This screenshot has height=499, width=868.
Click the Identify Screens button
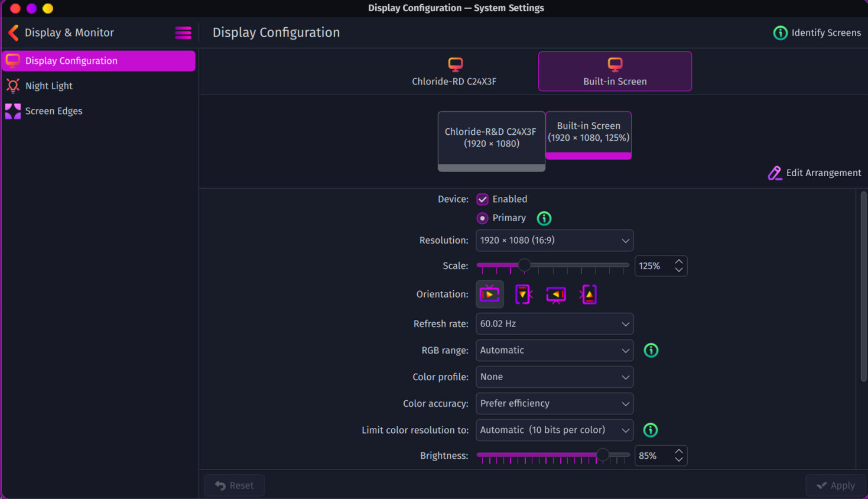pyautogui.click(x=817, y=33)
